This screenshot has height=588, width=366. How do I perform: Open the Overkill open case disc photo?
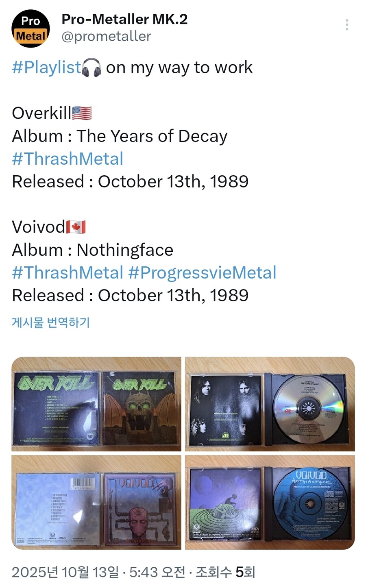click(x=270, y=404)
